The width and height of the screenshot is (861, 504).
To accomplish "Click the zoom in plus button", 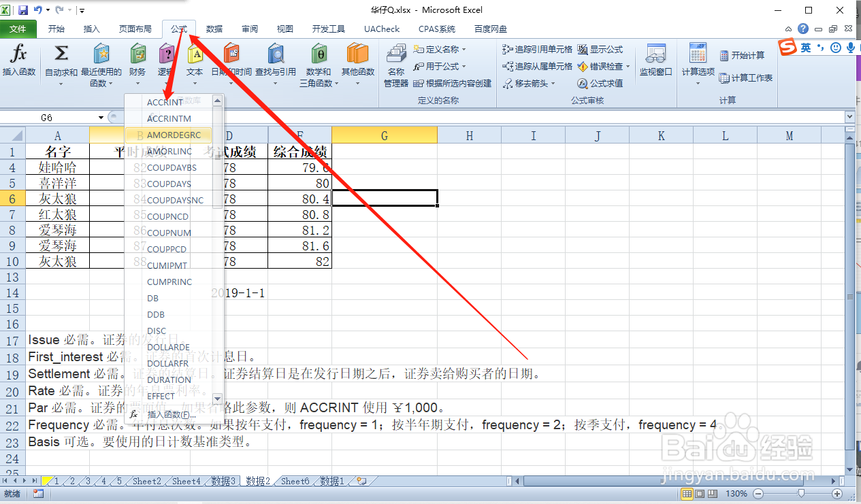I will [837, 494].
